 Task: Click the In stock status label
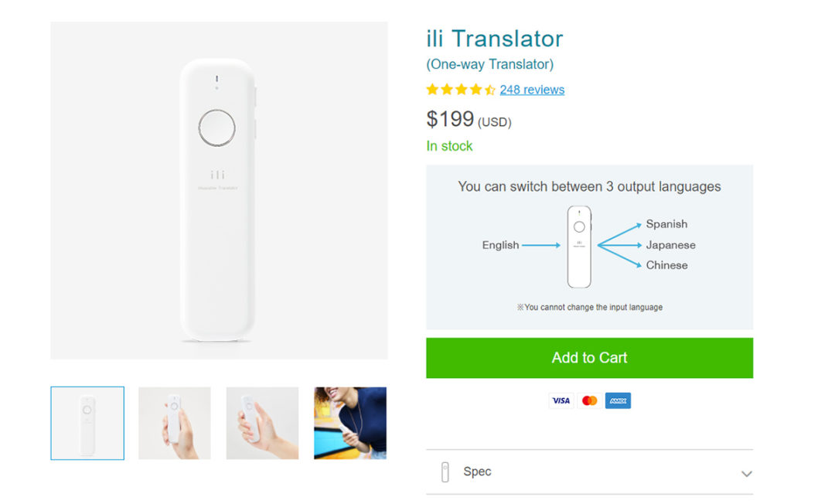[x=449, y=146]
